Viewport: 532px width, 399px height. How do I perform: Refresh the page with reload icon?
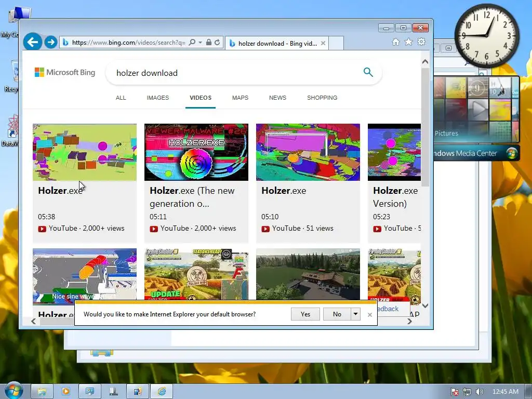[217, 43]
